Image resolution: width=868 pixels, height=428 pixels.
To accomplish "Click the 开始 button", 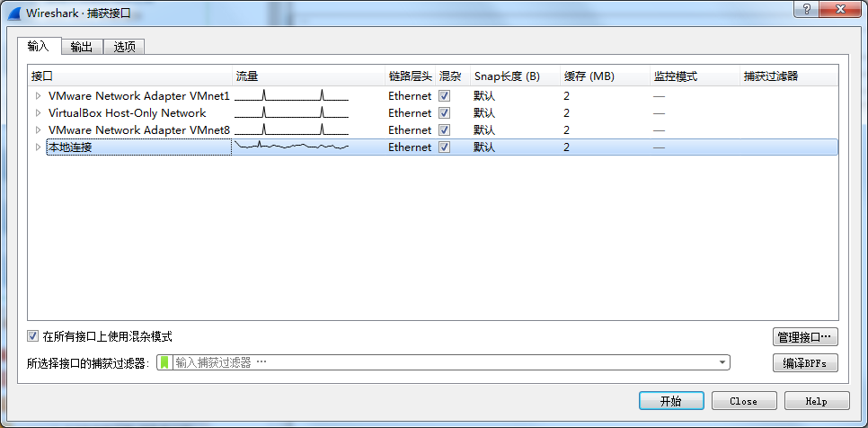I will click(x=671, y=401).
